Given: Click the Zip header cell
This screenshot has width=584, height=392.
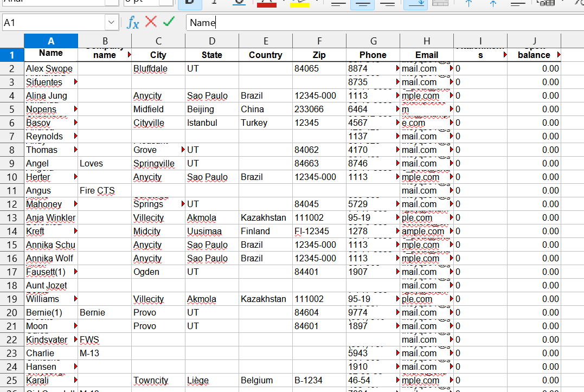Looking at the screenshot, I should (319, 55).
